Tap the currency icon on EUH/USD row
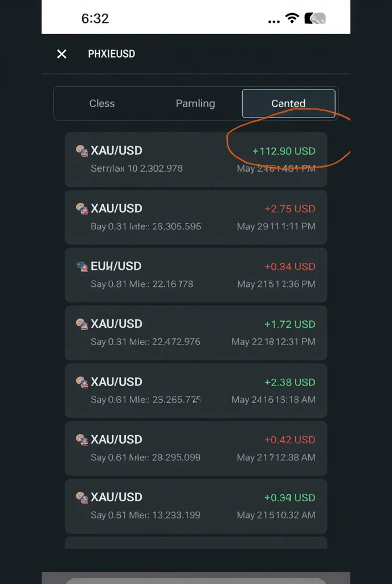Image resolution: width=392 pixels, height=584 pixels. click(x=82, y=266)
